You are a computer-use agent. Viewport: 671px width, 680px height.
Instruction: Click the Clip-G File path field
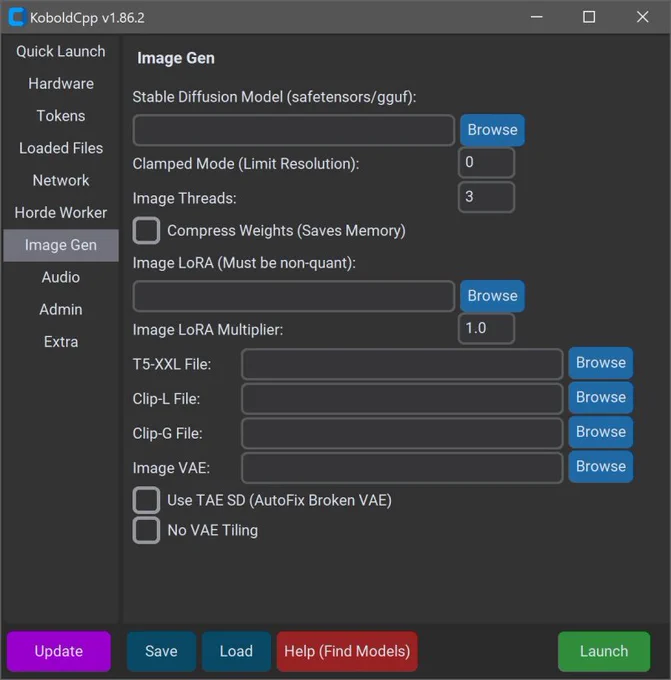pos(402,433)
